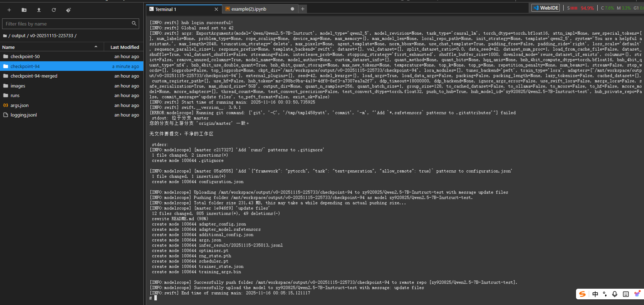
Task: Open the WebIDE button
Action: (x=546, y=8)
